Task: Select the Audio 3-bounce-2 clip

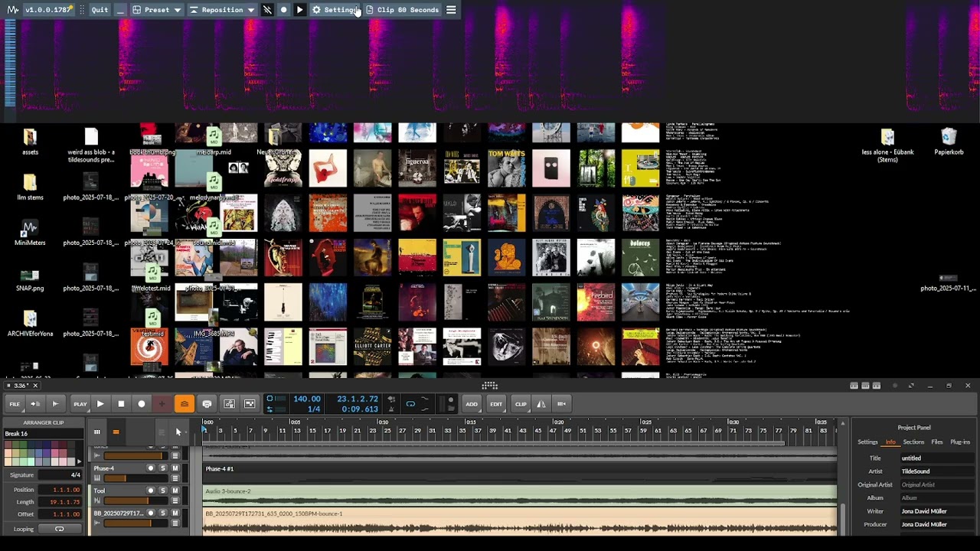Action: point(520,495)
